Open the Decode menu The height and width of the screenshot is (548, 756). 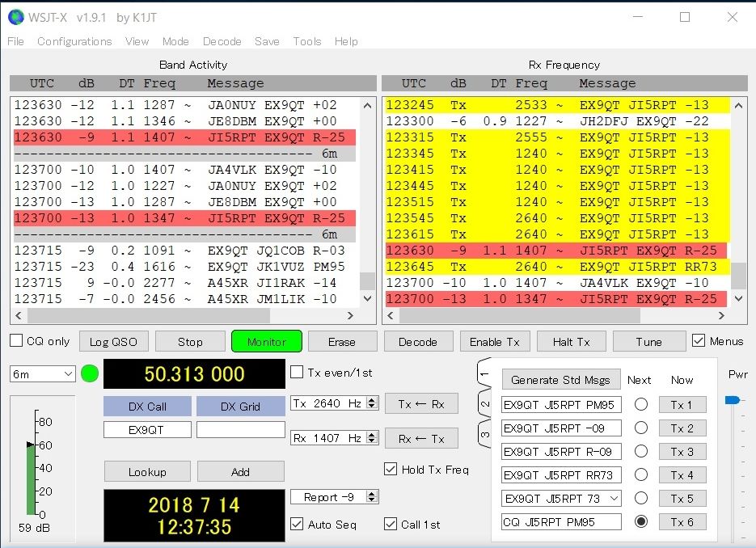(x=222, y=41)
